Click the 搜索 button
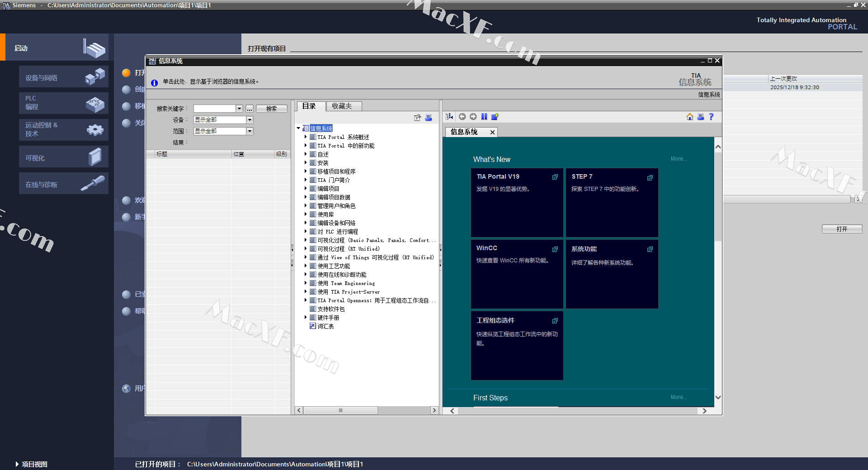This screenshot has width=868, height=470. click(271, 109)
